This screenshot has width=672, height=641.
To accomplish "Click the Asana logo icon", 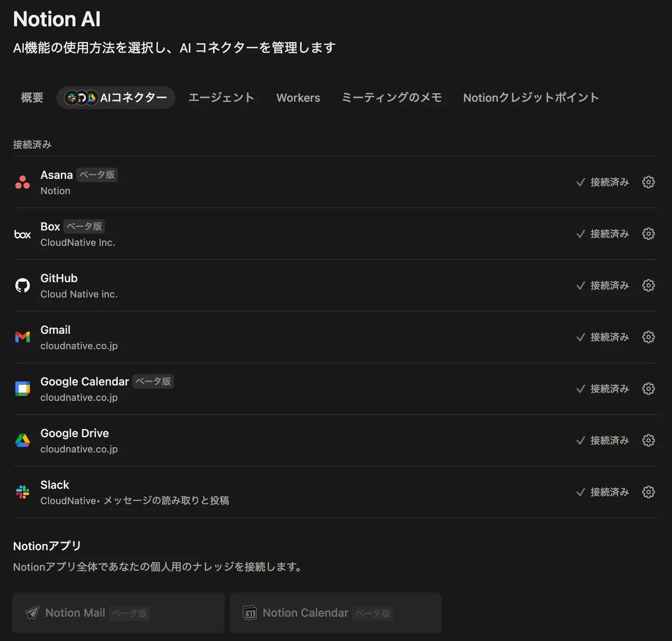I will (22, 182).
